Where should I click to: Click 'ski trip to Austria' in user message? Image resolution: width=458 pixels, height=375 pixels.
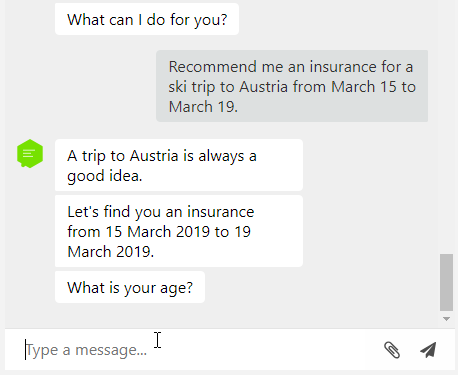[228, 87]
